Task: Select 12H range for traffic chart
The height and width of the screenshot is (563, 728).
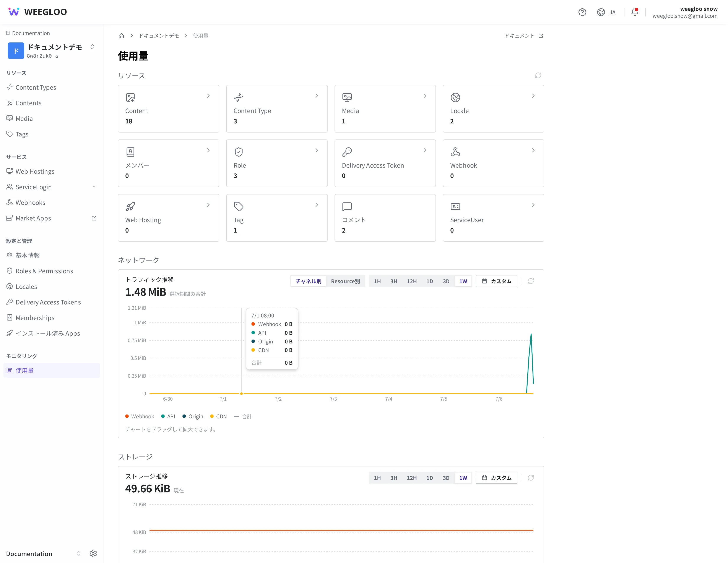Action: pos(412,281)
